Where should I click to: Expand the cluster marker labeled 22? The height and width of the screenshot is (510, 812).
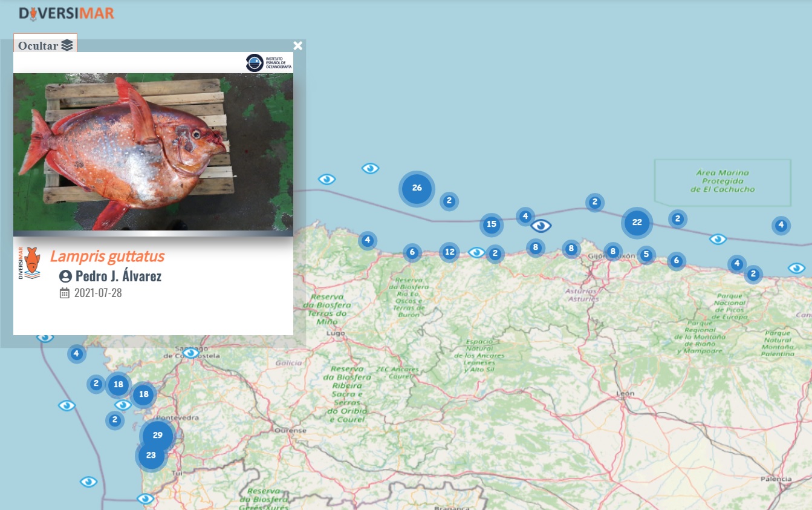pyautogui.click(x=637, y=223)
